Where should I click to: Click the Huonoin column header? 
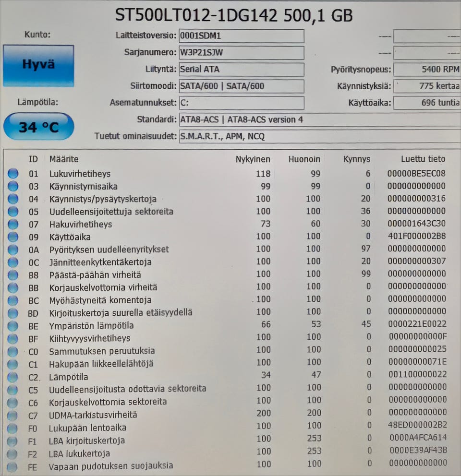point(304,159)
